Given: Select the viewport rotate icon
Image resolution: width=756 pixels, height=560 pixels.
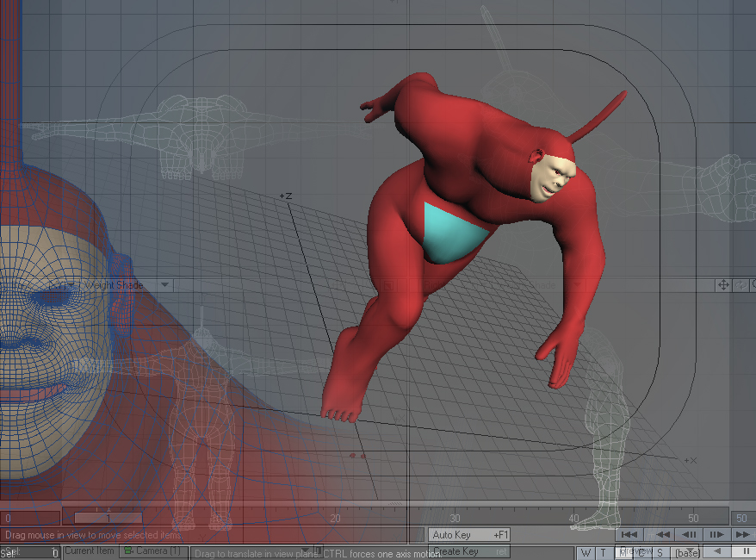Looking at the screenshot, I should [741, 285].
